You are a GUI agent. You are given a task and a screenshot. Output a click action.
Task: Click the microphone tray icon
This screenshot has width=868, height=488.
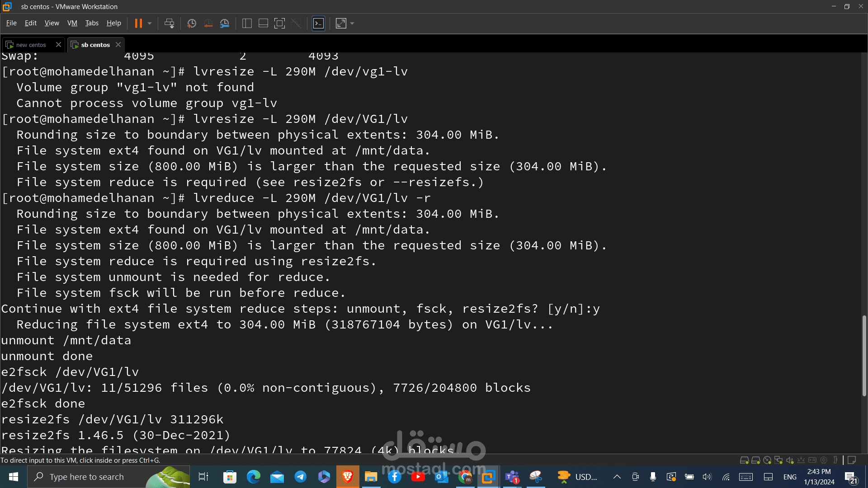(653, 477)
